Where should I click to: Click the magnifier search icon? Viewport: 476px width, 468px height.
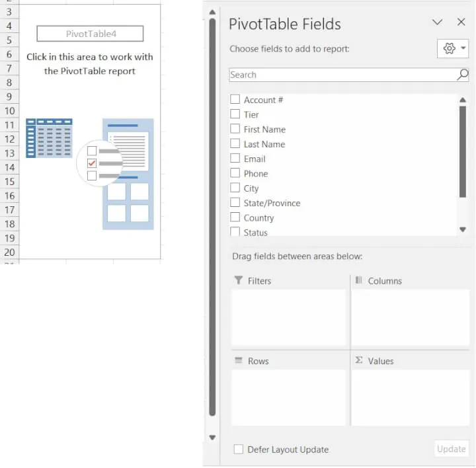point(463,75)
